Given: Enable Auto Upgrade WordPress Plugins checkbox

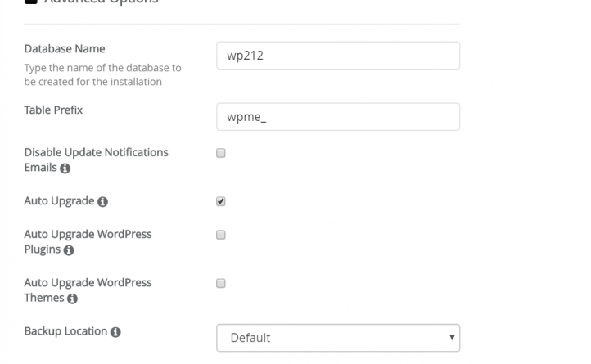Looking at the screenshot, I should (x=221, y=235).
